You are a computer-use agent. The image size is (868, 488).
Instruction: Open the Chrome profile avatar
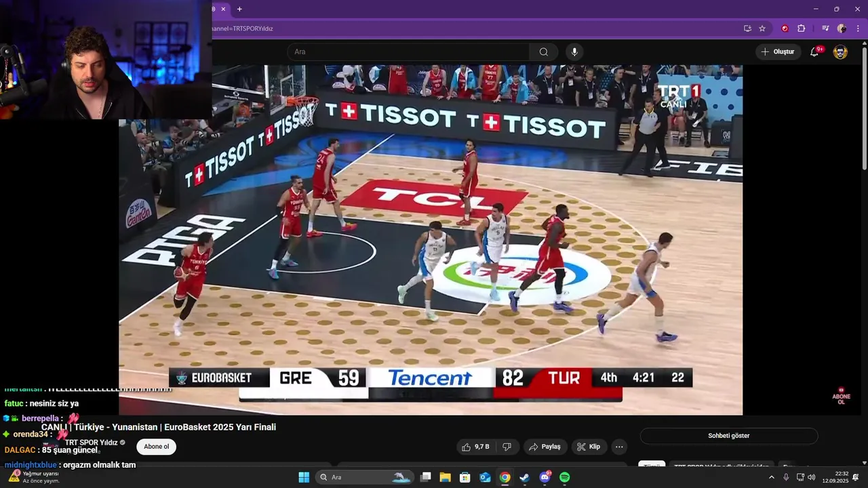pos(842,28)
